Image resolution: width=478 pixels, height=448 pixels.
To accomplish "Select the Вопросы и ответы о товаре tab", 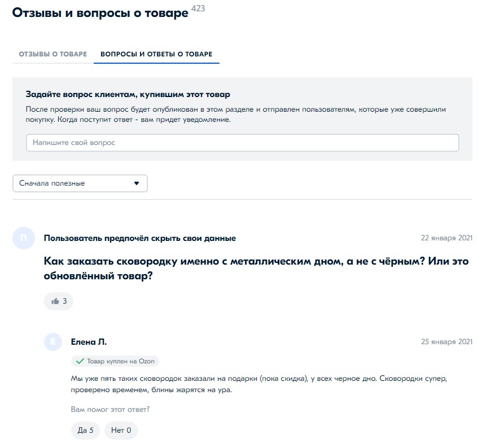I will [x=156, y=54].
